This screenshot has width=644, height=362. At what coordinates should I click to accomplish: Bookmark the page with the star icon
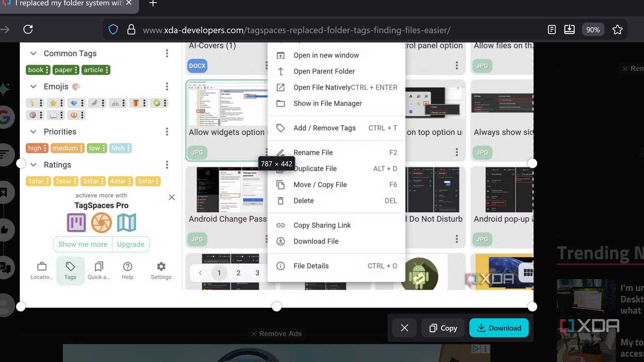[x=617, y=29]
